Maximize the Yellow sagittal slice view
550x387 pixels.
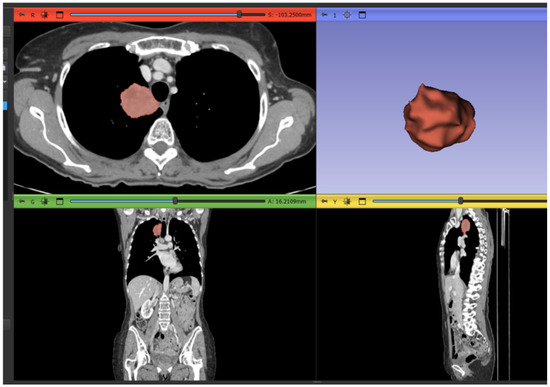[x=362, y=201]
